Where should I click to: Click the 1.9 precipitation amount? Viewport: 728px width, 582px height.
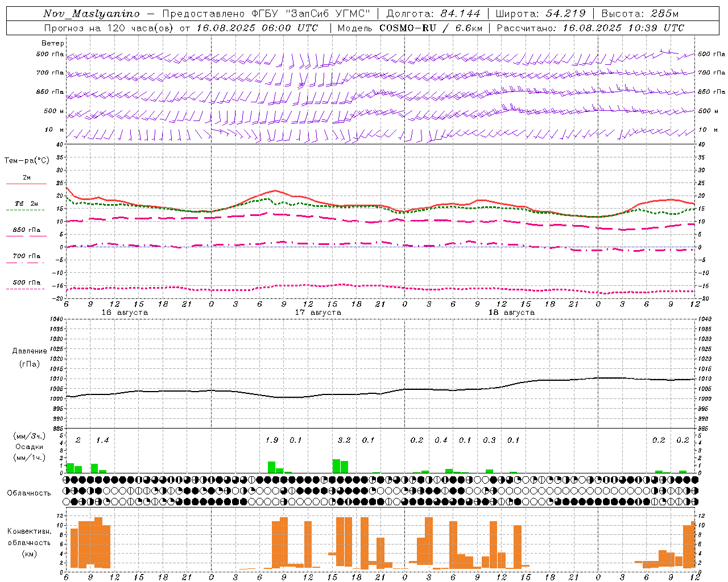(x=271, y=440)
